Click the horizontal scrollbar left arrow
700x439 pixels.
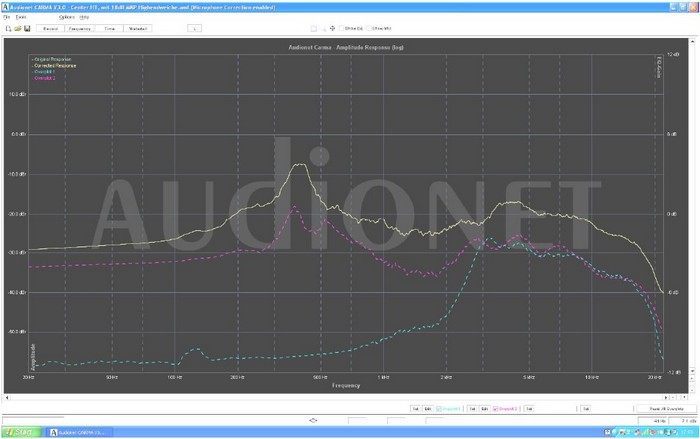pyautogui.click(x=7, y=397)
